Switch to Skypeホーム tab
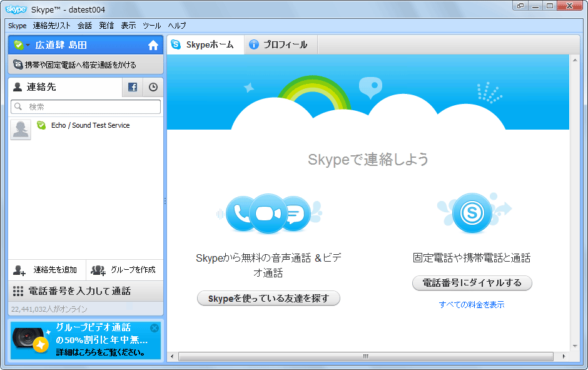This screenshot has height=370, width=588. point(206,45)
